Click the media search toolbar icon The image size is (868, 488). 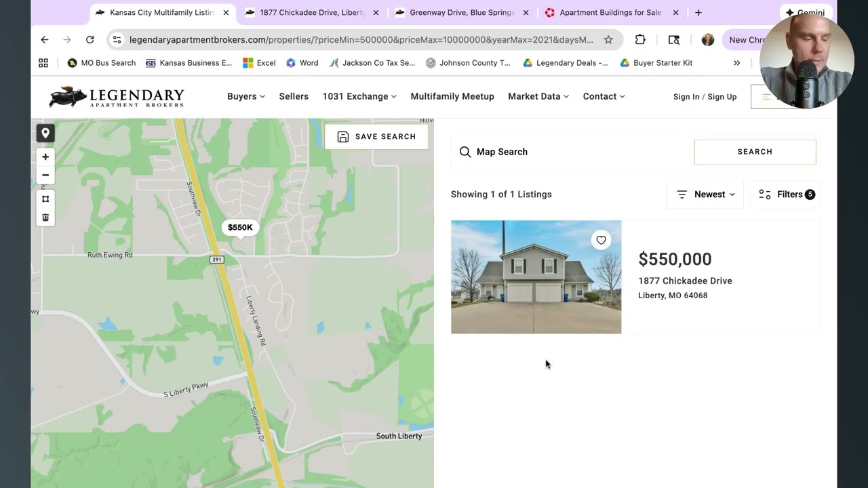click(673, 40)
